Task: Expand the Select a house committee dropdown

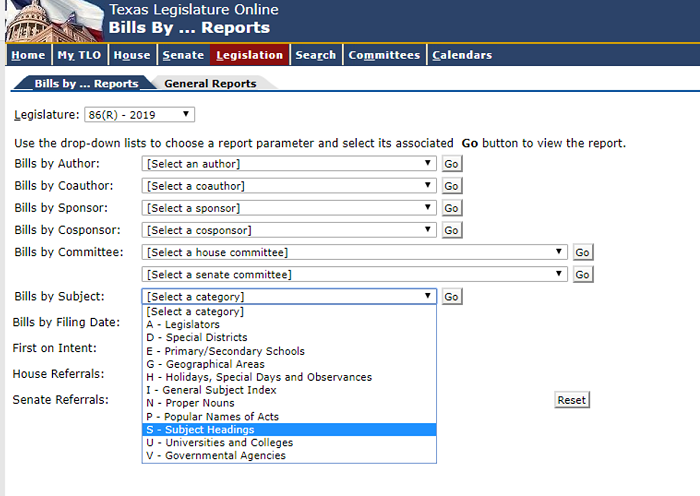Action: click(x=354, y=252)
